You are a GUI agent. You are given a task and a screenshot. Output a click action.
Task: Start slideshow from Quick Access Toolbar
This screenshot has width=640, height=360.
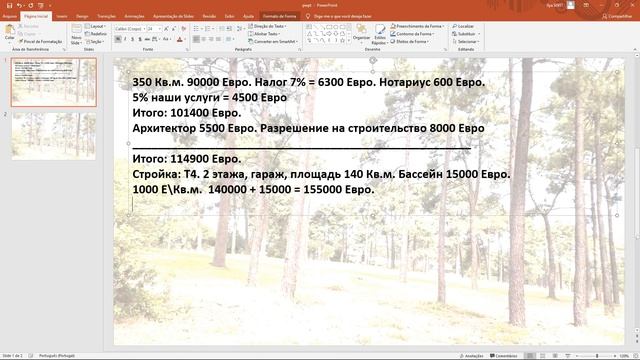[x=41, y=5]
